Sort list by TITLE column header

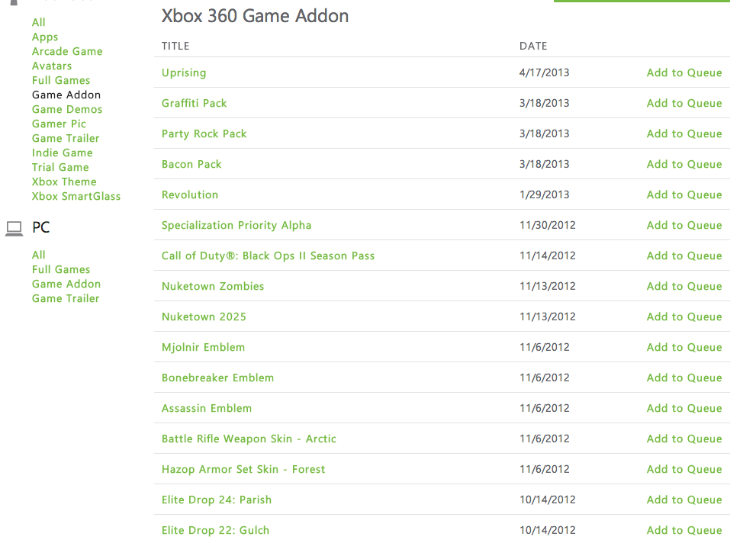(175, 47)
